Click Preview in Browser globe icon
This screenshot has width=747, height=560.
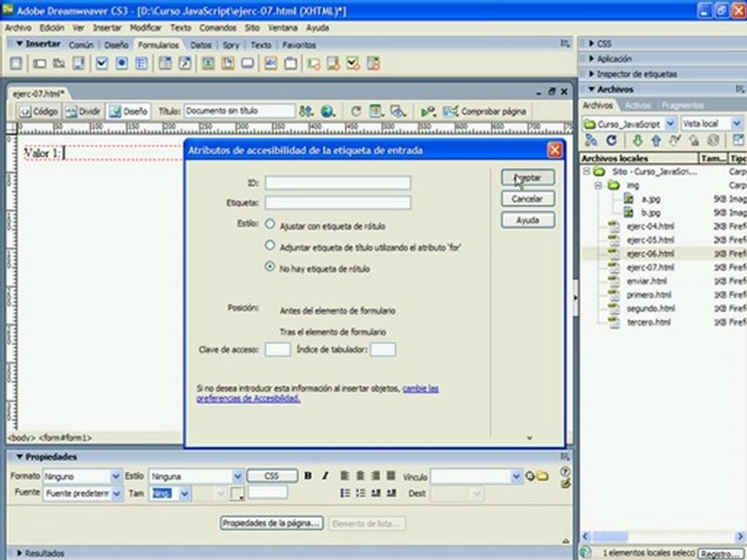pos(328,111)
